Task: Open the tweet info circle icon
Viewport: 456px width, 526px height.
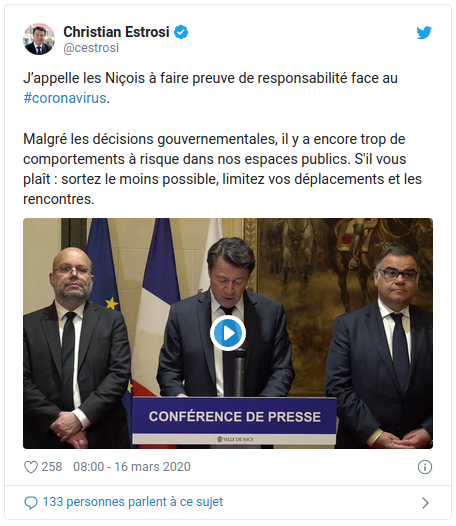Action: point(425,467)
